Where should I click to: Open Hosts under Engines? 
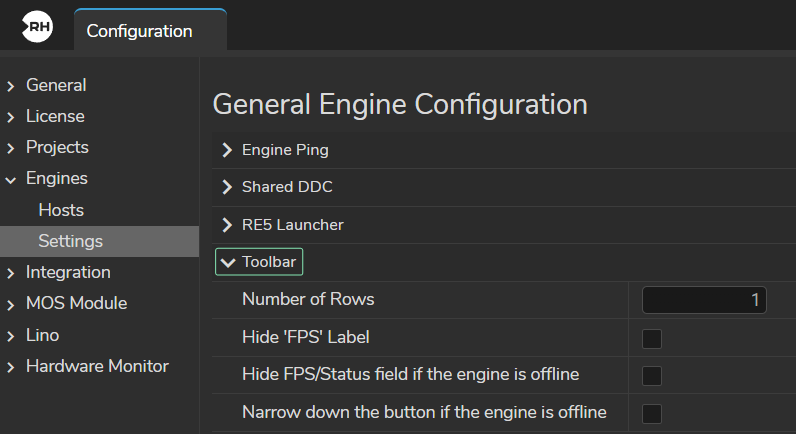tap(61, 210)
